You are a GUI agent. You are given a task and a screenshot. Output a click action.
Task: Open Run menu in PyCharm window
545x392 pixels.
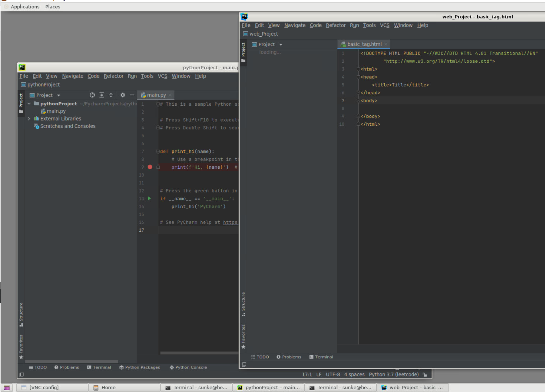[x=132, y=76]
